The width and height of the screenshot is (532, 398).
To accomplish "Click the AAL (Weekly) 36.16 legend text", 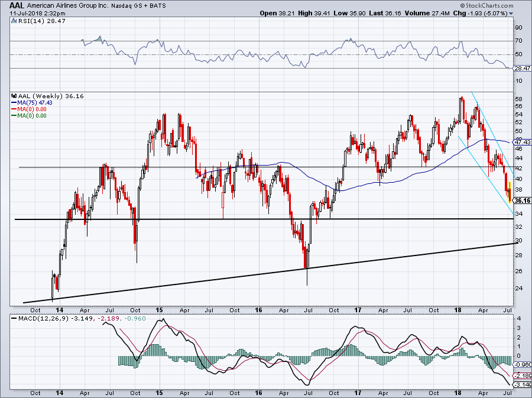I will tap(51, 96).
